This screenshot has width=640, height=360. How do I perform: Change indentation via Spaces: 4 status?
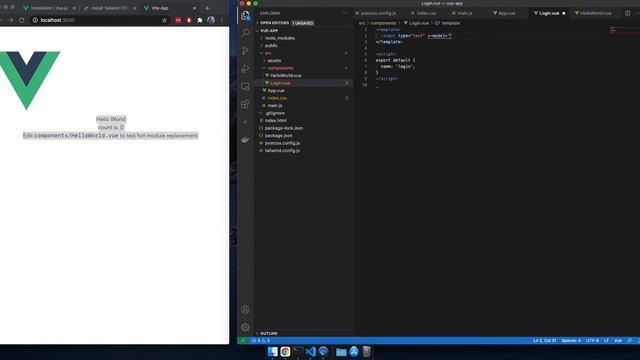click(571, 340)
